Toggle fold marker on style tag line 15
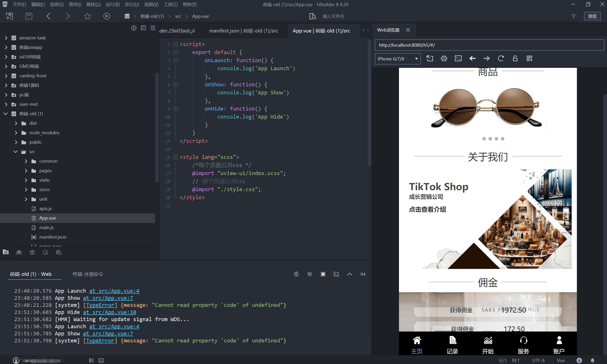 (x=176, y=157)
